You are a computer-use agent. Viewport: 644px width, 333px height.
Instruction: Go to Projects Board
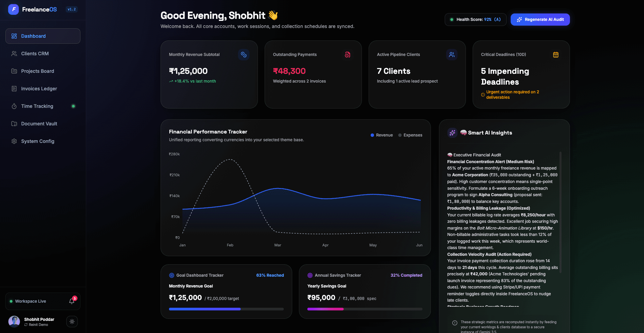coord(43,71)
